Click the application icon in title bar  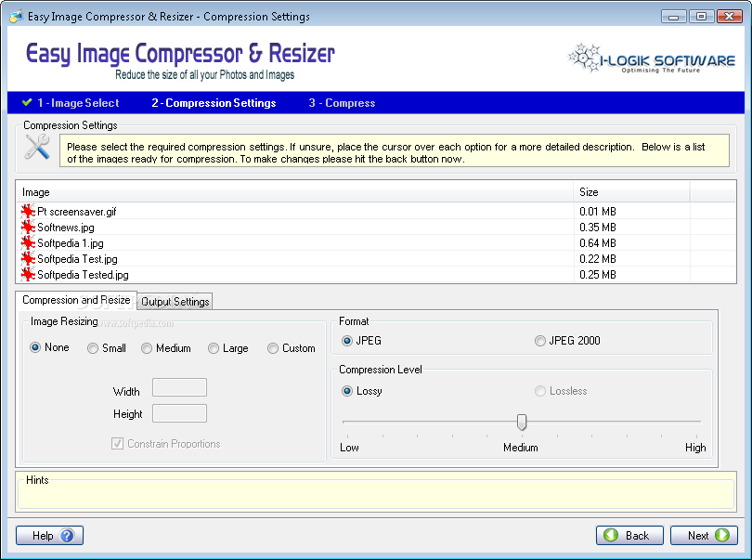(17, 17)
